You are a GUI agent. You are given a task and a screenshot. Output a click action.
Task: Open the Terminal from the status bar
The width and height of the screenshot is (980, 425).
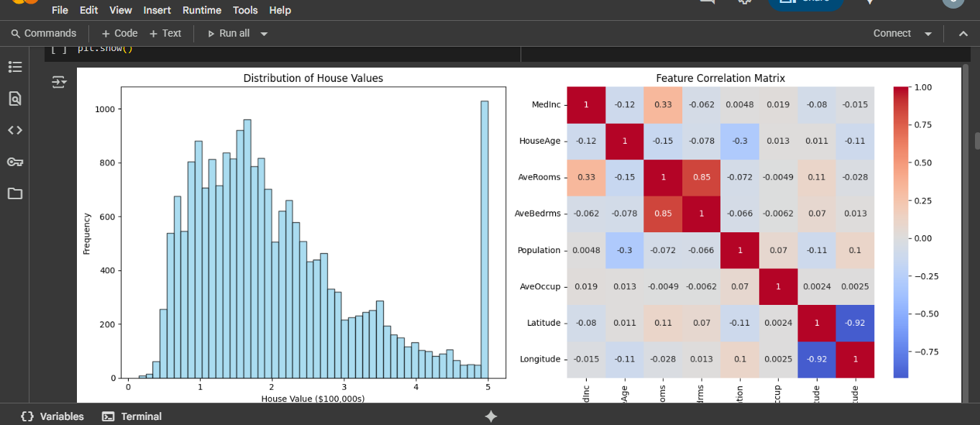(132, 416)
